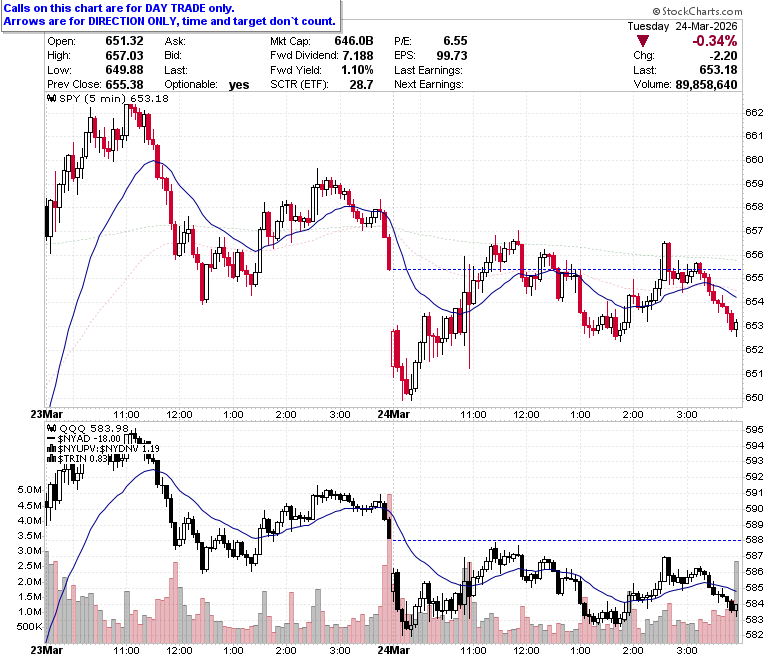Click the StockCharts.com copyright logo

pos(697,11)
